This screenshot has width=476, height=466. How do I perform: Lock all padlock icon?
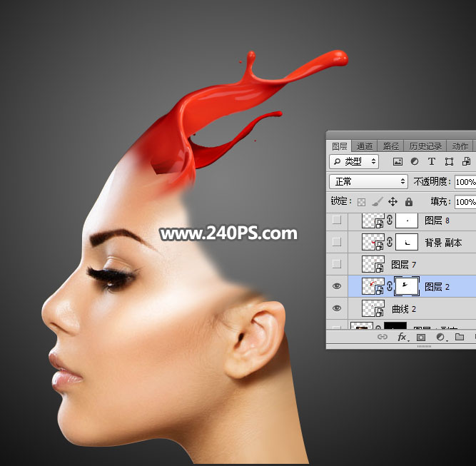[409, 201]
